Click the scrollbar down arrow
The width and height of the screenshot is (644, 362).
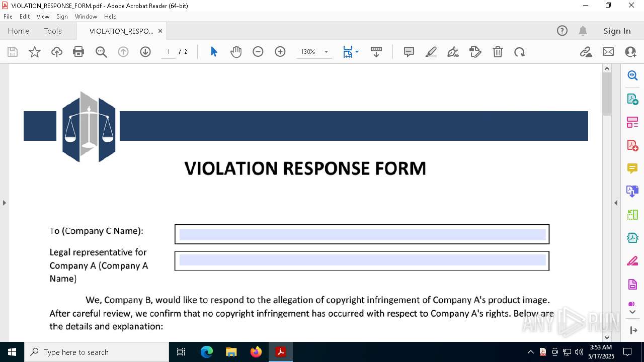tap(607, 337)
